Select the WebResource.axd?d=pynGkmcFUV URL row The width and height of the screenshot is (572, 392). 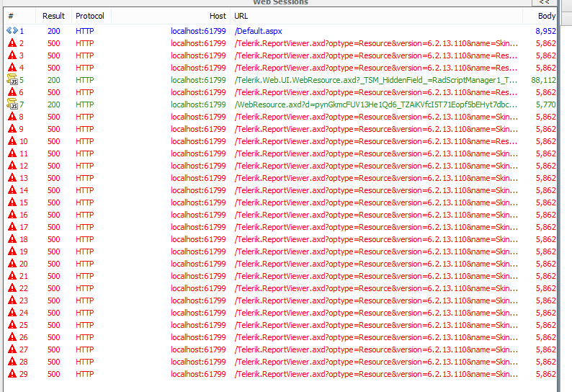click(376, 104)
